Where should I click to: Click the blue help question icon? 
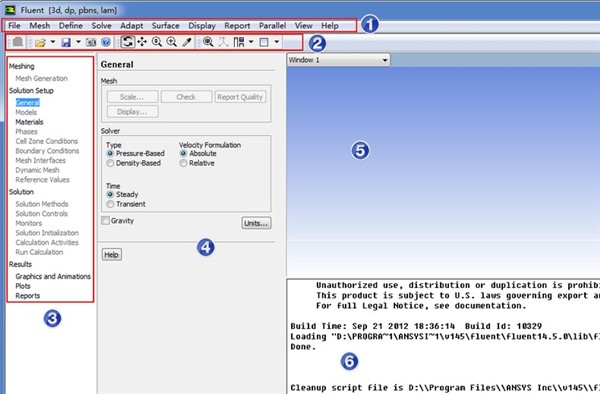(x=106, y=42)
